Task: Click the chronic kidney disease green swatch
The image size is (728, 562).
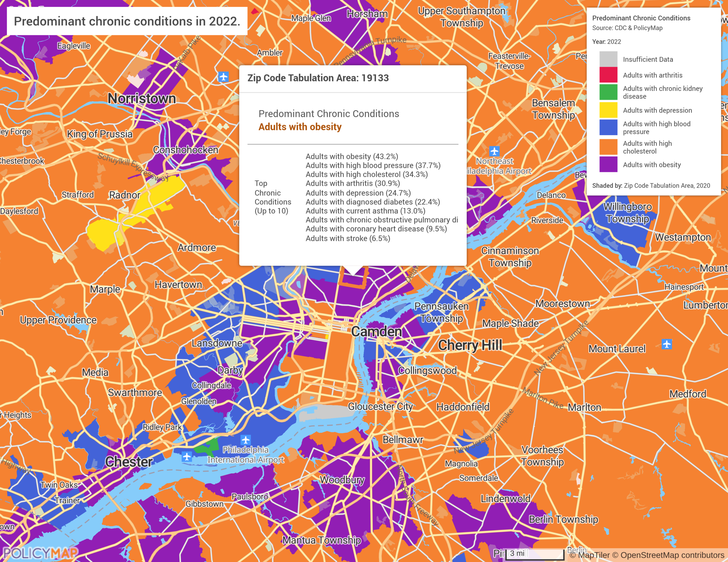Action: [x=608, y=92]
